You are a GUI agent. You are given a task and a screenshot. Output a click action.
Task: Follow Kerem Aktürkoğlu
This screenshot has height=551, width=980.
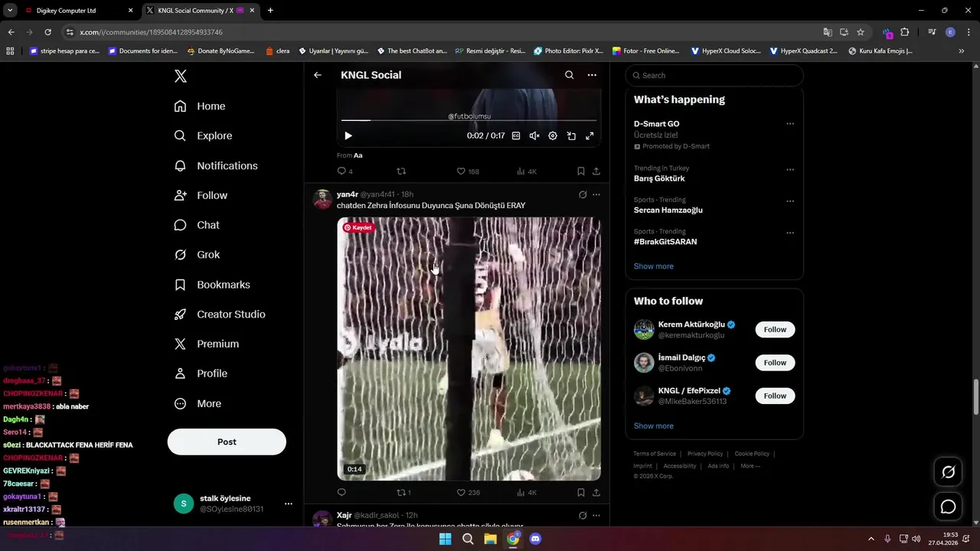click(775, 329)
